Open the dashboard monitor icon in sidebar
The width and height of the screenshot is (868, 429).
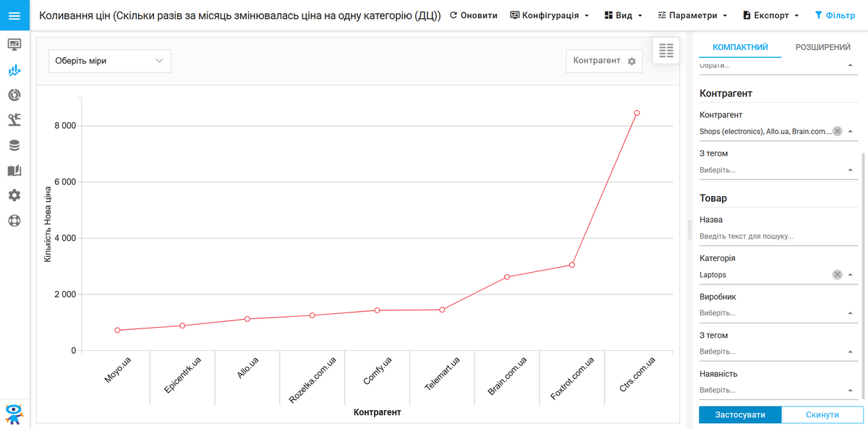14,45
